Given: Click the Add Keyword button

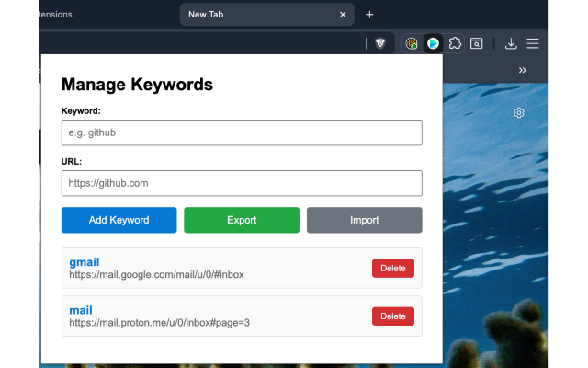Looking at the screenshot, I should 119,220.
